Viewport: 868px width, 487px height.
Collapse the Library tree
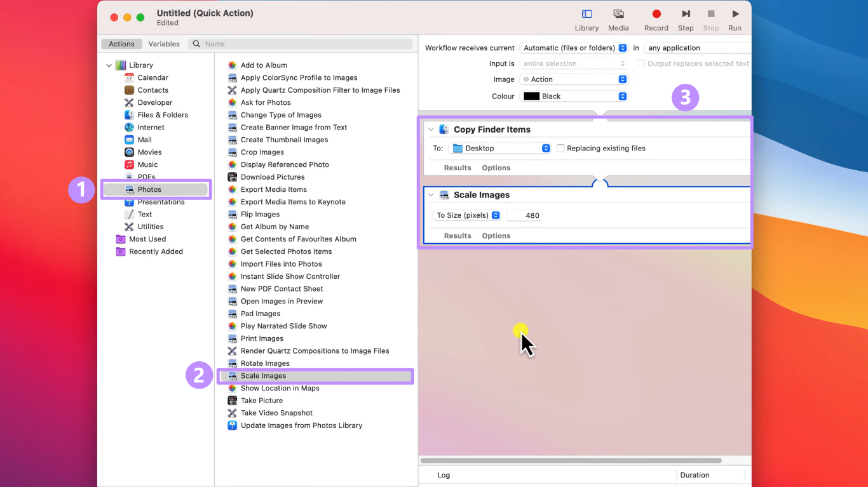[x=109, y=65]
